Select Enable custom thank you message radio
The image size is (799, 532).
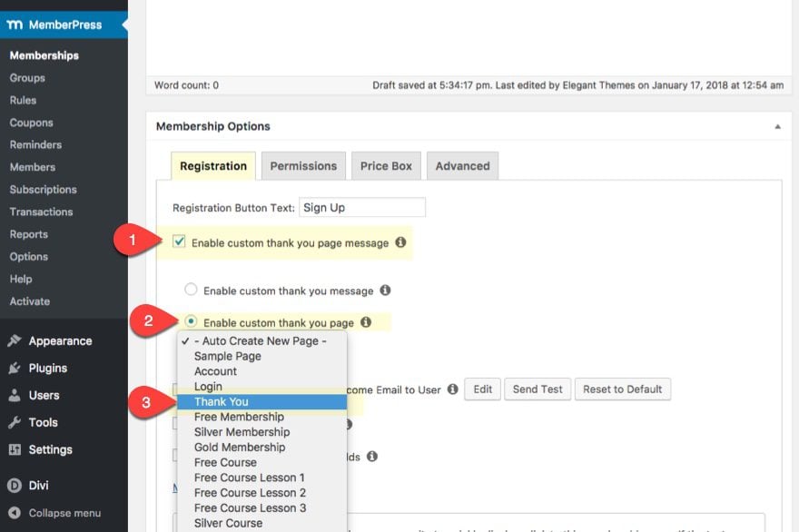[191, 291]
